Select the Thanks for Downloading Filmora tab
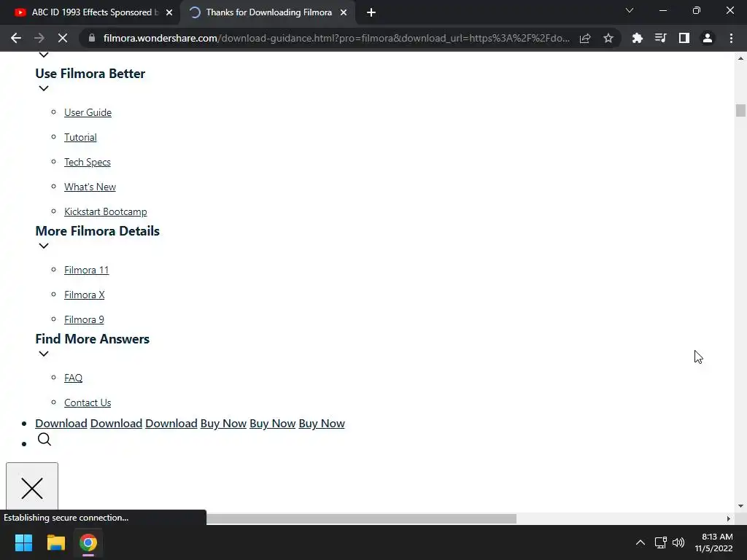Image resolution: width=747 pixels, height=560 pixels. 268,12
